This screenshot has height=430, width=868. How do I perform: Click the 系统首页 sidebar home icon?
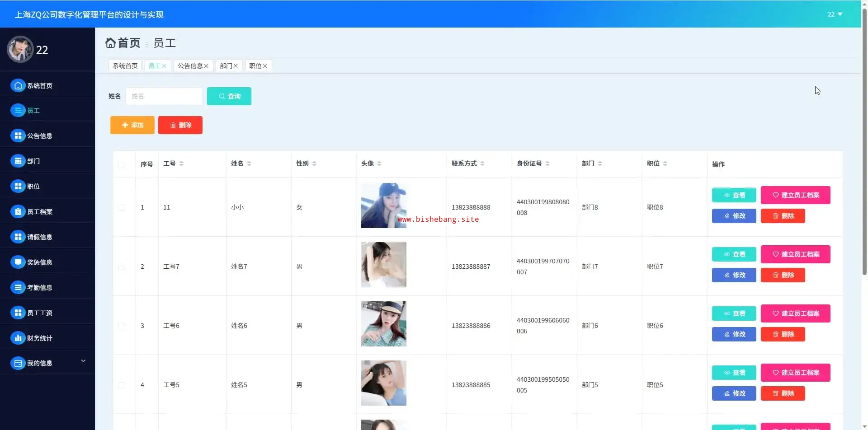click(18, 85)
